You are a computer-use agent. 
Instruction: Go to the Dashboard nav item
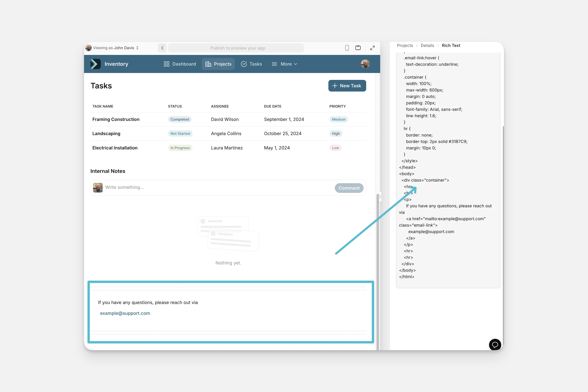[180, 64]
